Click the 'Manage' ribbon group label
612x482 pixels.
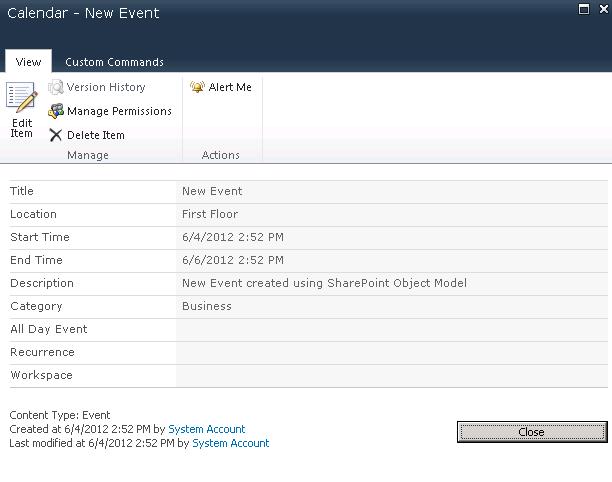pos(88,155)
